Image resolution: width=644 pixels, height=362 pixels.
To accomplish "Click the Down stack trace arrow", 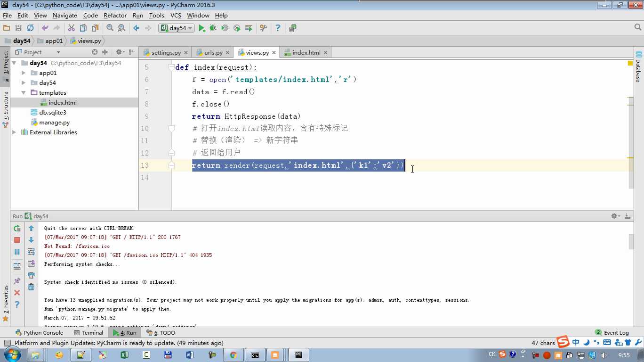I will 31,240.
